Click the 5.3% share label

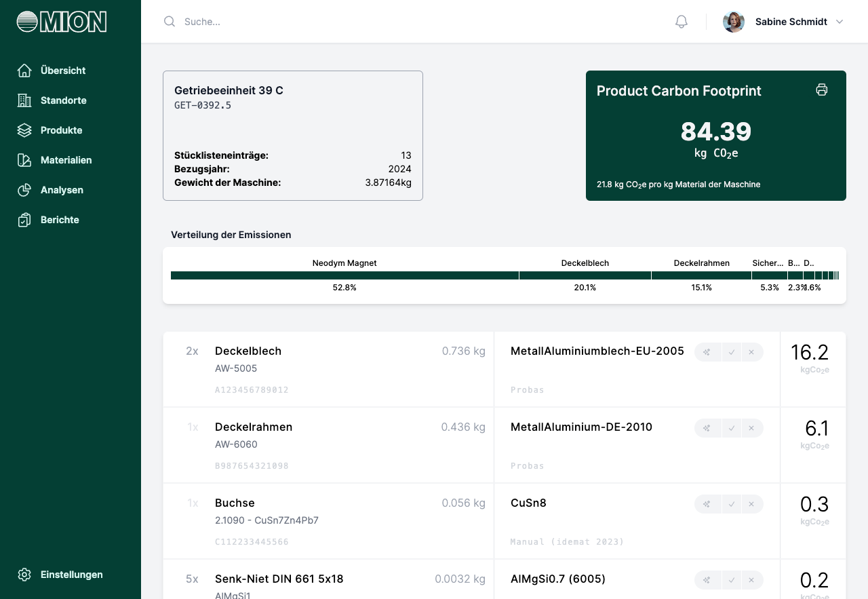(770, 288)
